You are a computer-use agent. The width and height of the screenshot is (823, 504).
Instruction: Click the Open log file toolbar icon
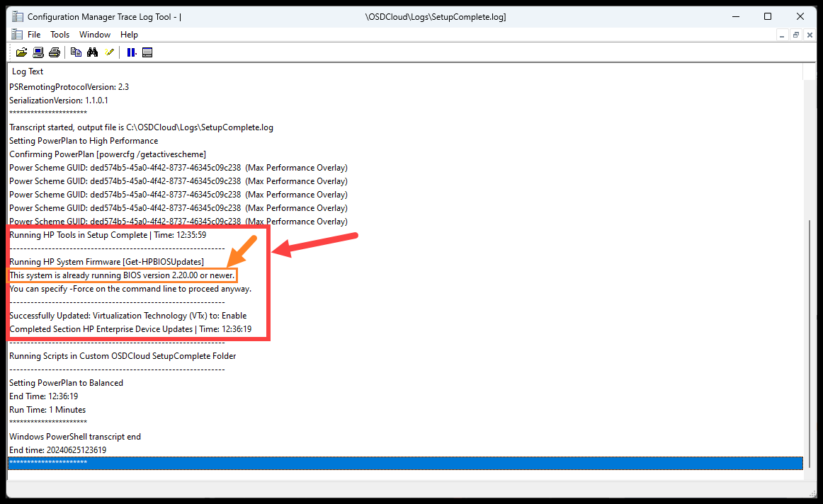[x=21, y=52]
